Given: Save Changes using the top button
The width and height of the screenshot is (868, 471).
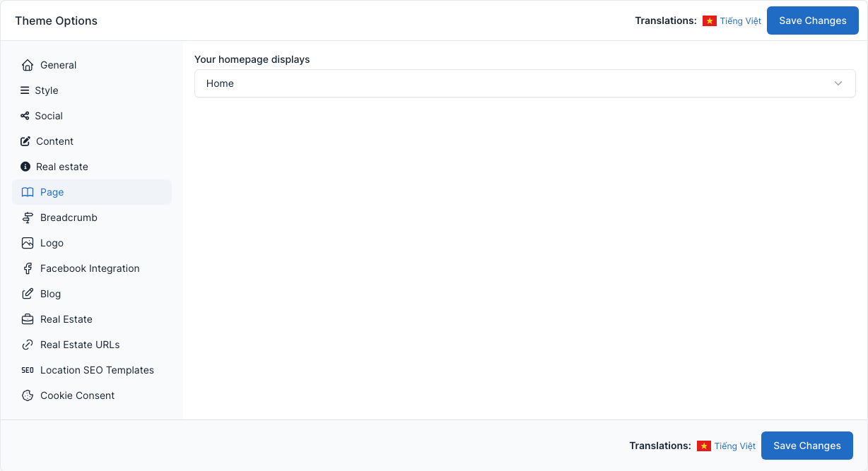Looking at the screenshot, I should tap(813, 20).
